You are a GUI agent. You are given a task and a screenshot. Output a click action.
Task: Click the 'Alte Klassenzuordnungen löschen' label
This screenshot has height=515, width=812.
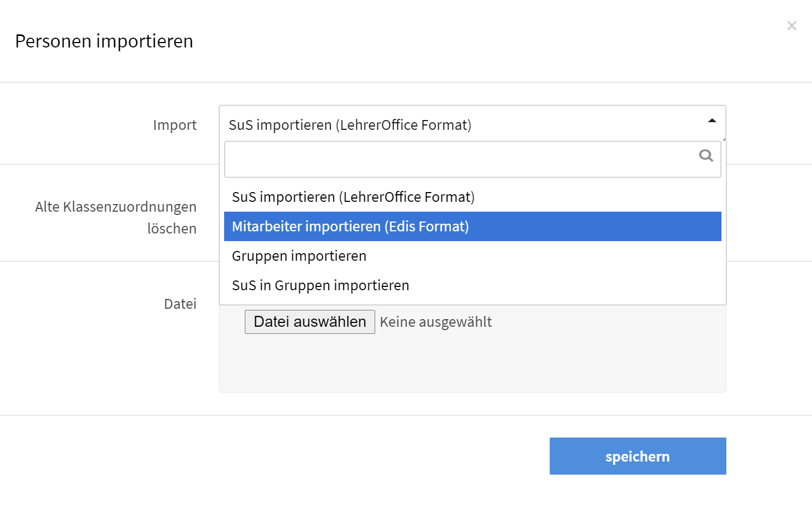tap(116, 218)
